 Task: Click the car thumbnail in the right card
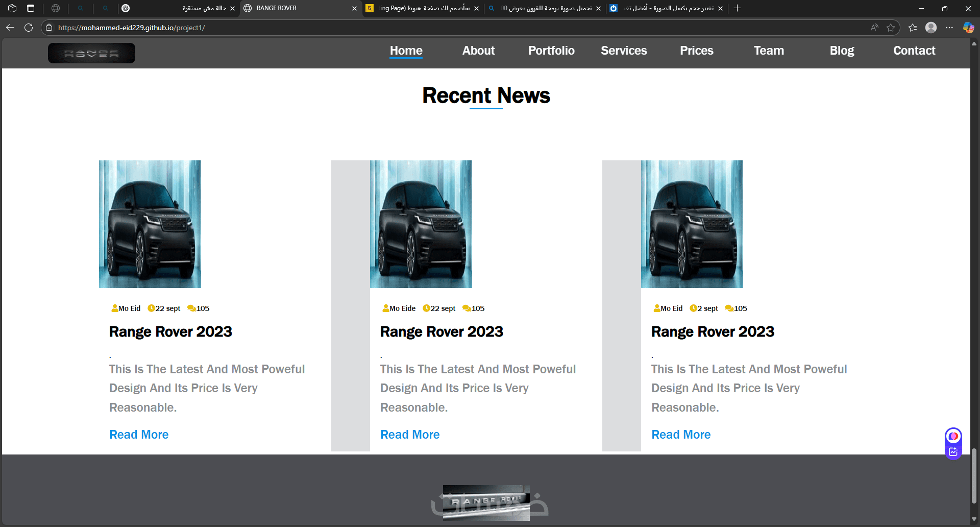click(692, 224)
